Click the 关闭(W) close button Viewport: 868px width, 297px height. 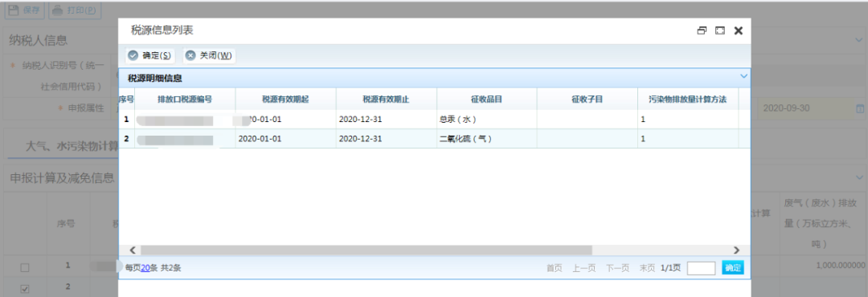(x=209, y=55)
